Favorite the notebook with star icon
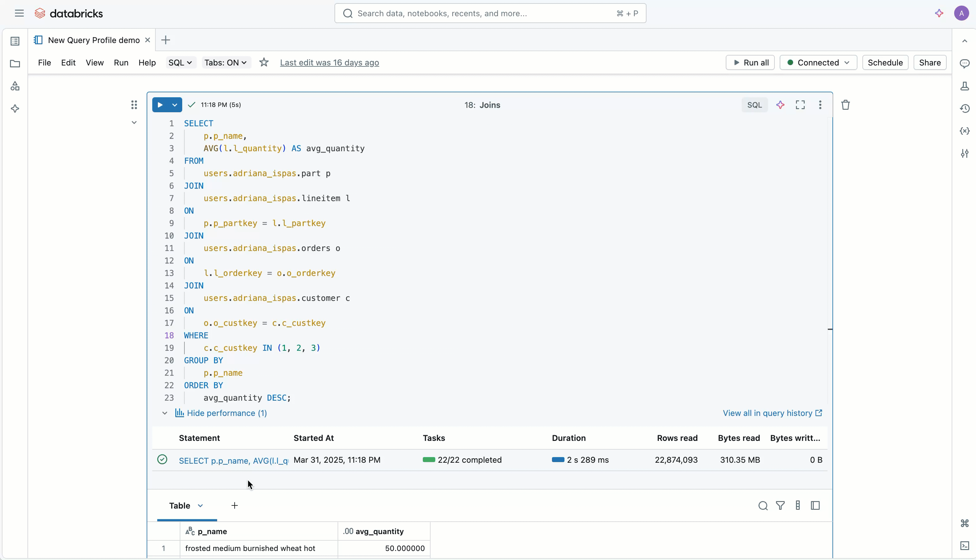 (264, 62)
